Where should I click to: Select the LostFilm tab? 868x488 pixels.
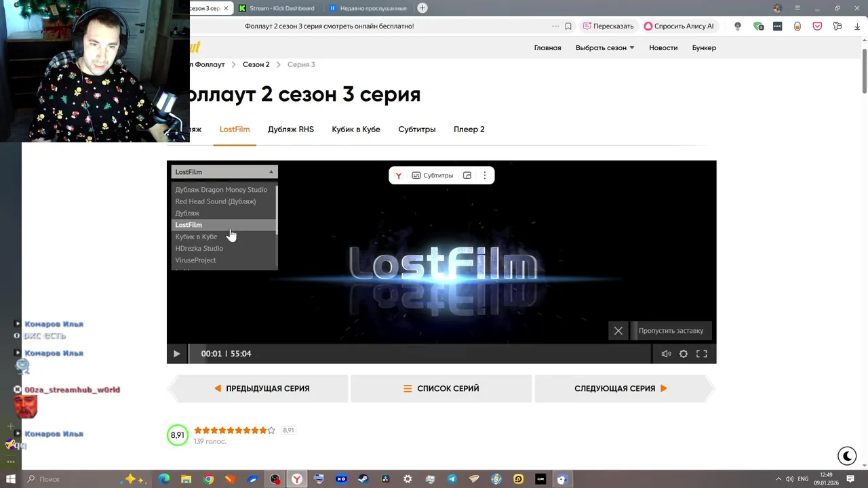coord(235,129)
